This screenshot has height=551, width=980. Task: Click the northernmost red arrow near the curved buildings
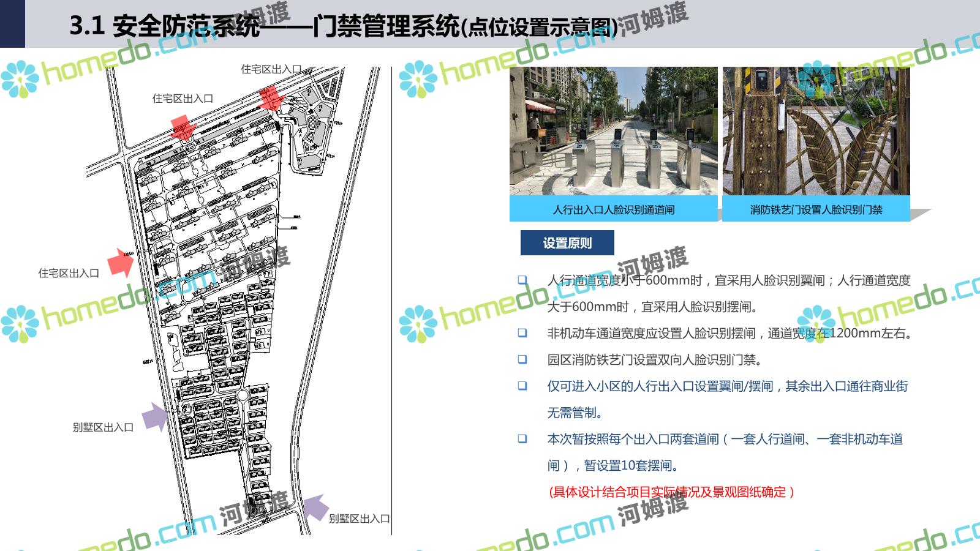coord(269,99)
